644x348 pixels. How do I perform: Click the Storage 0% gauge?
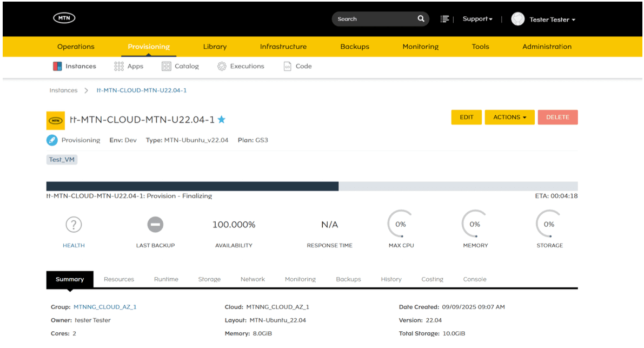pos(549,224)
